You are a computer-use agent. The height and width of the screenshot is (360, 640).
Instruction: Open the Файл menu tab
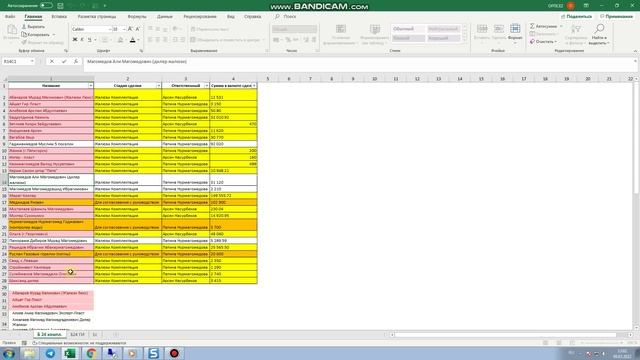[10, 17]
